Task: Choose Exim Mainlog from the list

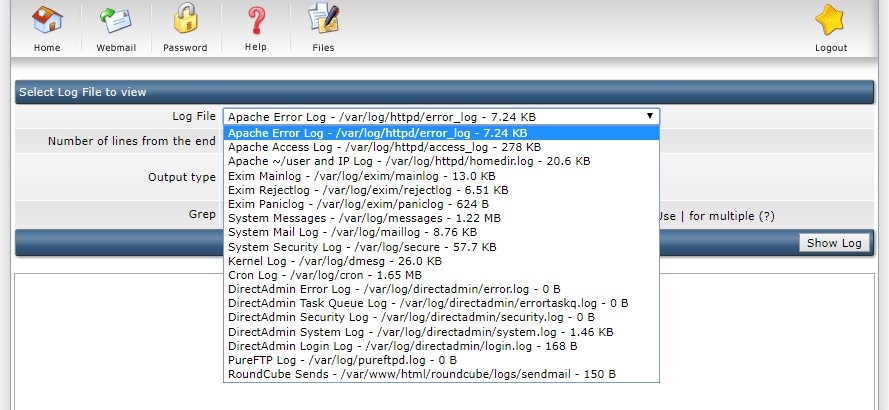Action: (x=441, y=176)
